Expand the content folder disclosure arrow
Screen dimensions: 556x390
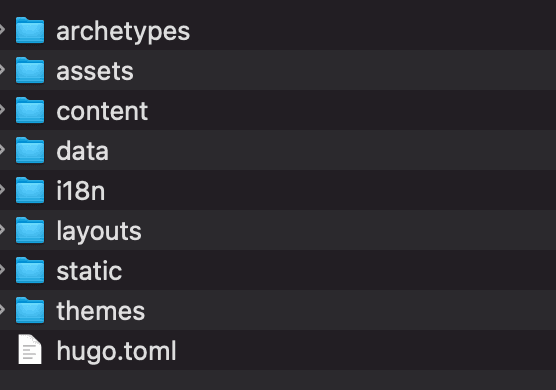coord(2,110)
